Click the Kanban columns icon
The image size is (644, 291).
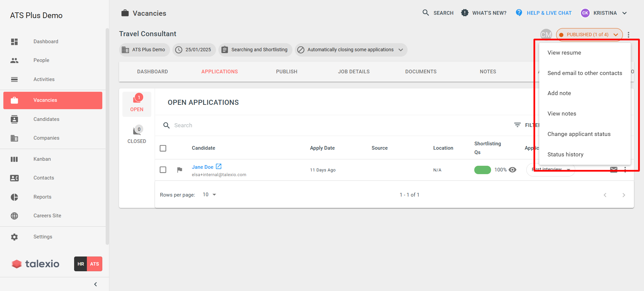point(14,159)
